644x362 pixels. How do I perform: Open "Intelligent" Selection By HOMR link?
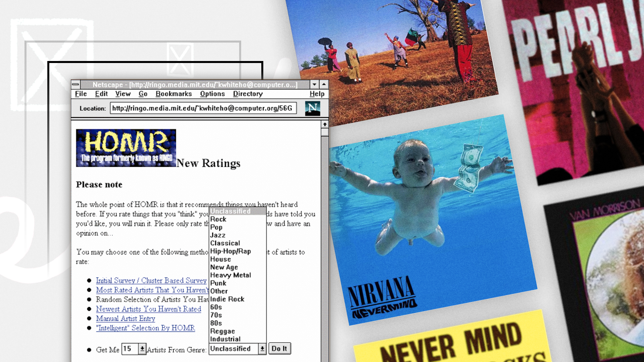pyautogui.click(x=145, y=328)
